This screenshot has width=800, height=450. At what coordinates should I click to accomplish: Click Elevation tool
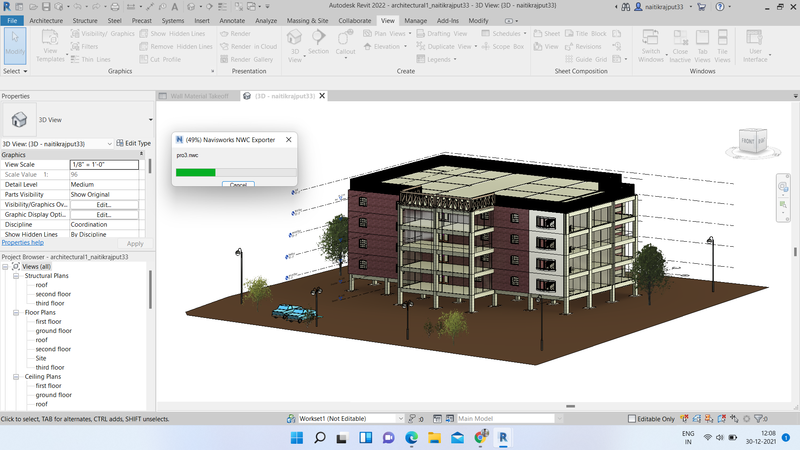(x=385, y=46)
